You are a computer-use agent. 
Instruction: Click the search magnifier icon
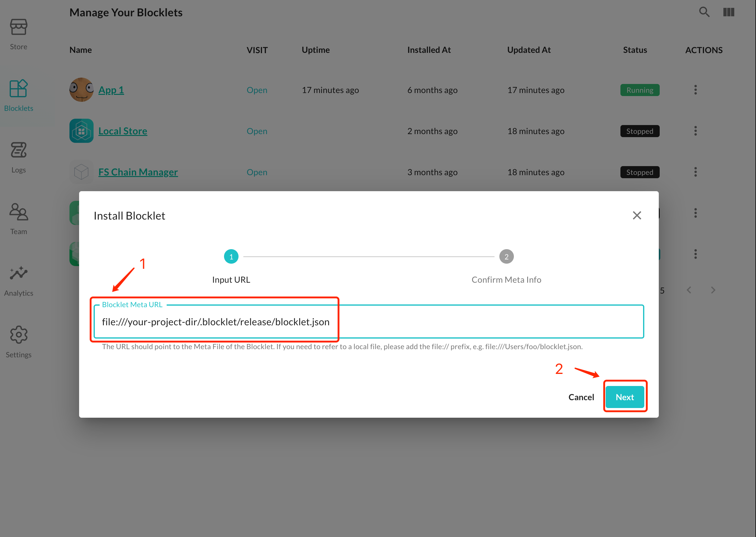(704, 12)
